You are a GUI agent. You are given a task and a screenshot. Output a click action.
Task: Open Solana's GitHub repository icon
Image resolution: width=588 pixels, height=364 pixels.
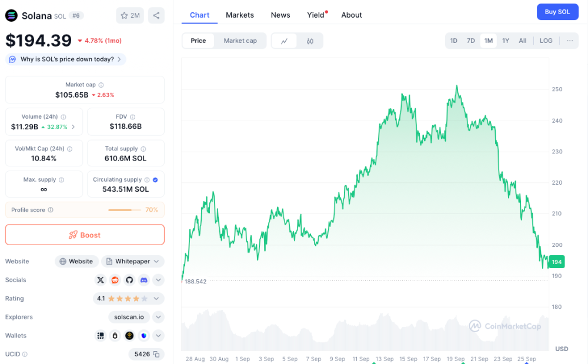[129, 280]
